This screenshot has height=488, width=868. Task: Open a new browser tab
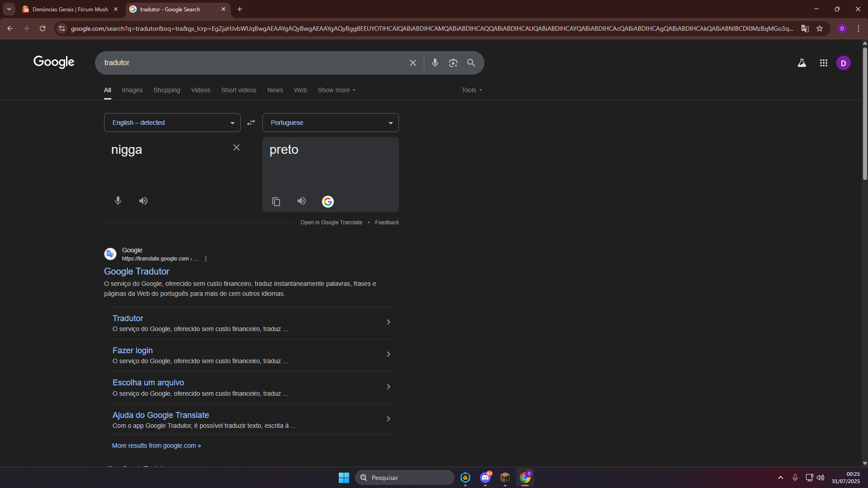pyautogui.click(x=240, y=9)
